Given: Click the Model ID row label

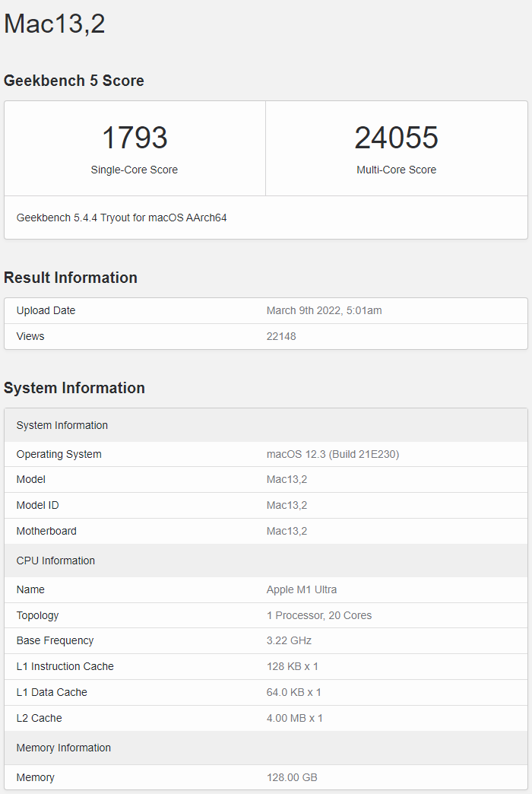Looking at the screenshot, I should (37, 505).
